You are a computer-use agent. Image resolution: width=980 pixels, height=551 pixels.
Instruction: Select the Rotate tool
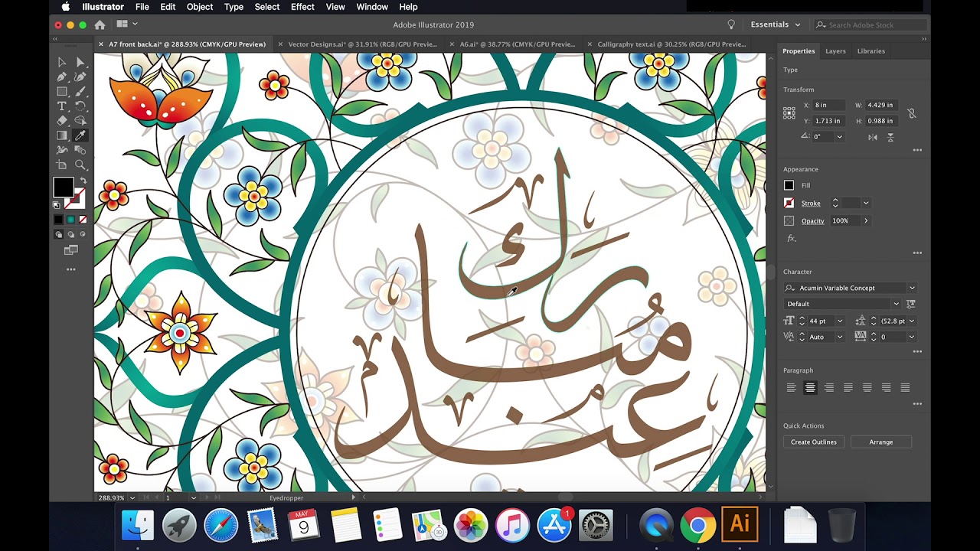(80, 106)
